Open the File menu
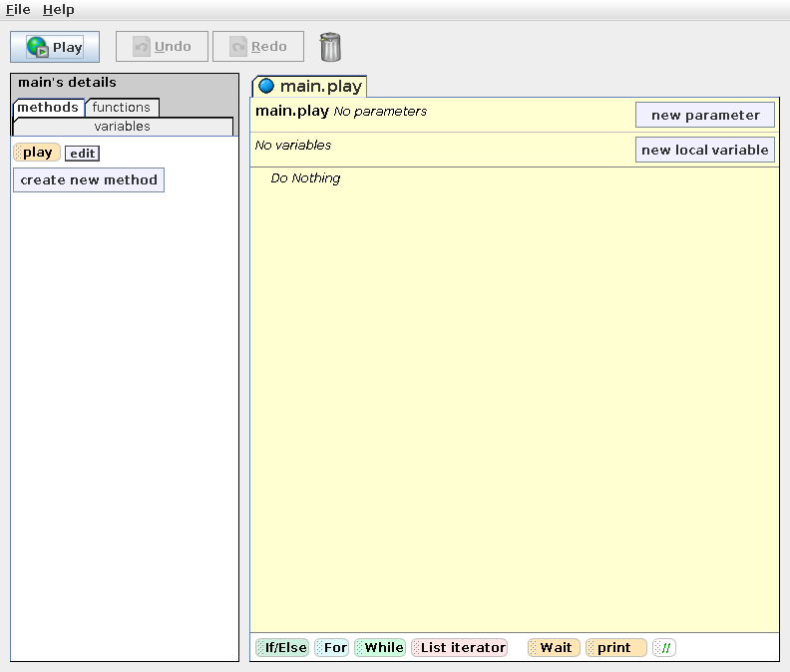The image size is (790, 672). pos(18,9)
